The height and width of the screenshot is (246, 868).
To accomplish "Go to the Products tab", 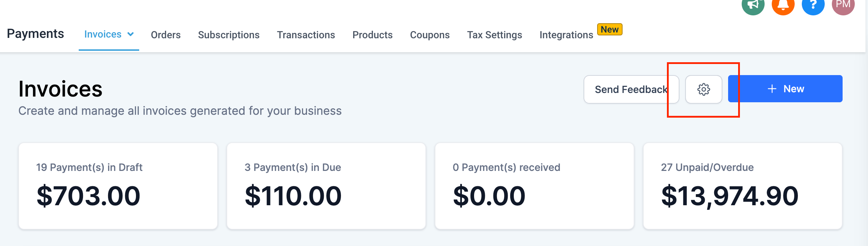I will (372, 35).
